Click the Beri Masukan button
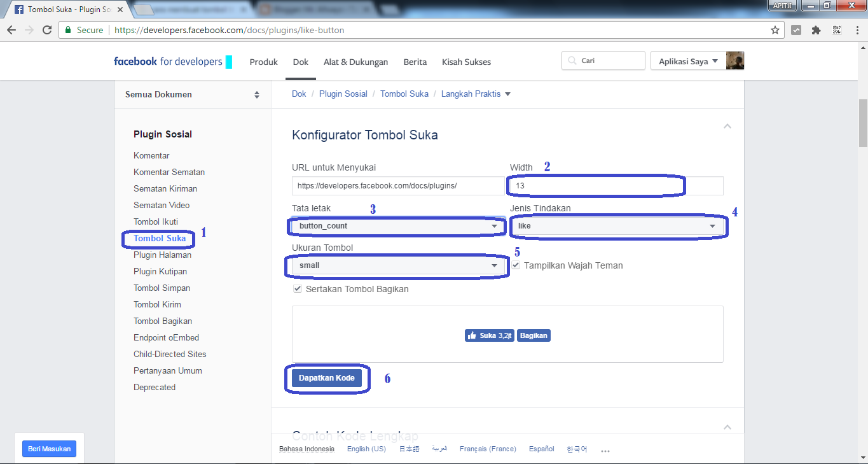Viewport: 868px width, 464px height. pyautogui.click(x=49, y=449)
